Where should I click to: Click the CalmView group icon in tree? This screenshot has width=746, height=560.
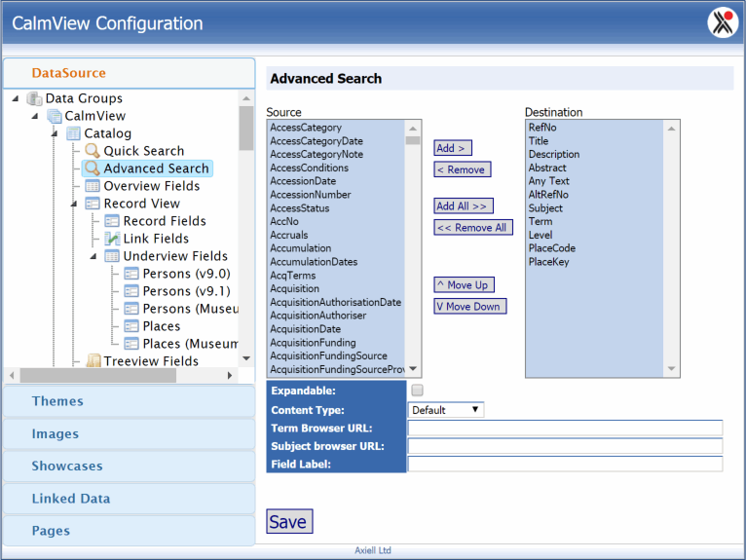[55, 116]
